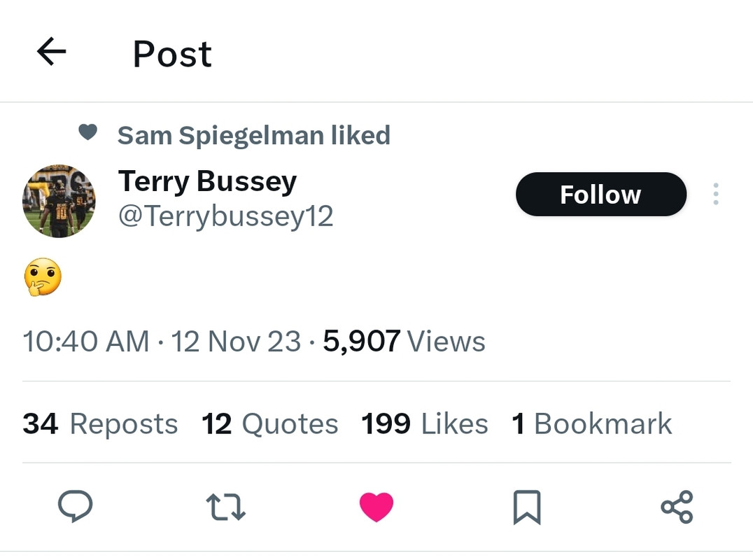Click the 10:40 AM timestamp

coord(86,342)
